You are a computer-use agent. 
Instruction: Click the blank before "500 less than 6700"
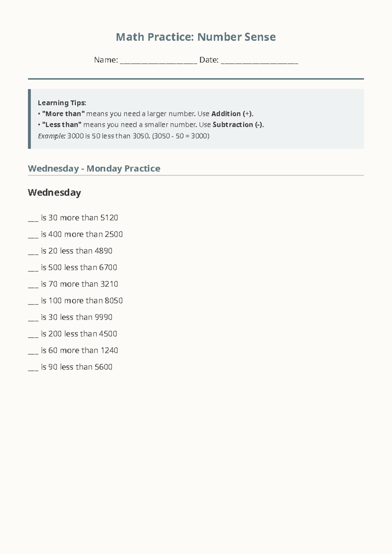[x=33, y=268]
